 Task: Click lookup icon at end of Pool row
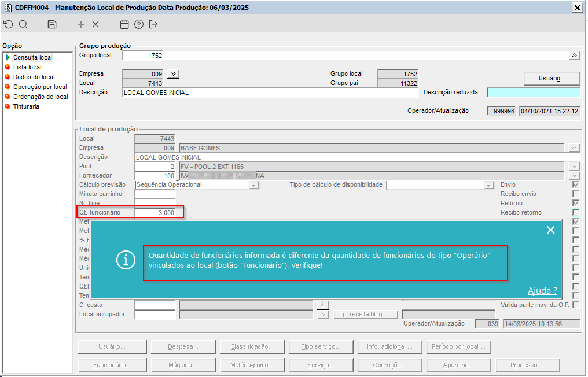pos(574,166)
